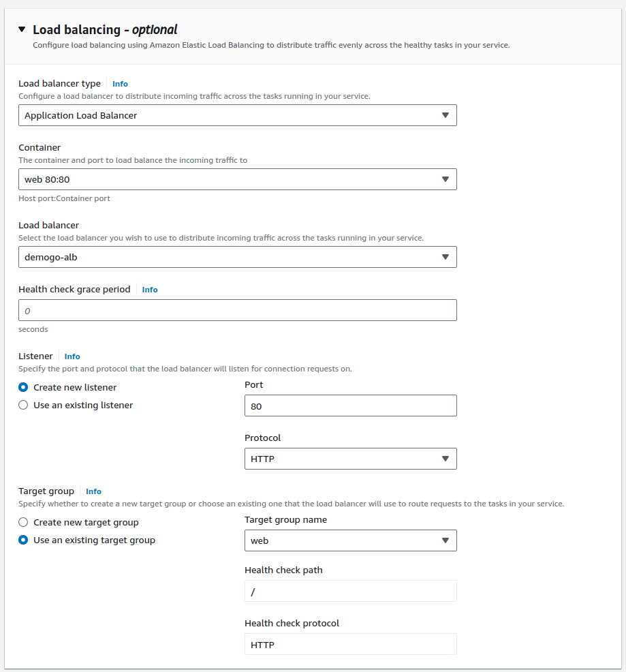Screen dimensions: 626x672
Task: Click the arrow icon in Container dropdown
Action: pos(445,179)
